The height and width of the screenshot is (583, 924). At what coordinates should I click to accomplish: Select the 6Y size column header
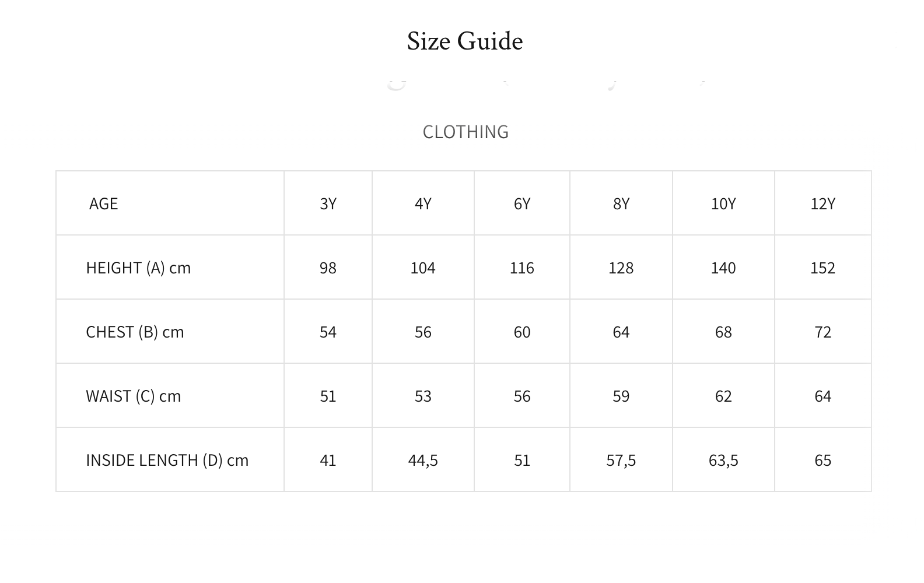(521, 203)
